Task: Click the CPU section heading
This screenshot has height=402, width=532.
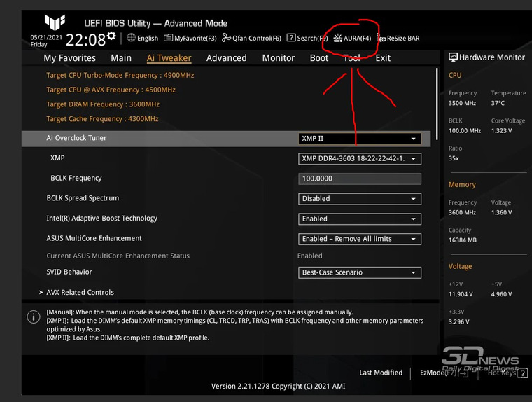Action: click(x=455, y=76)
